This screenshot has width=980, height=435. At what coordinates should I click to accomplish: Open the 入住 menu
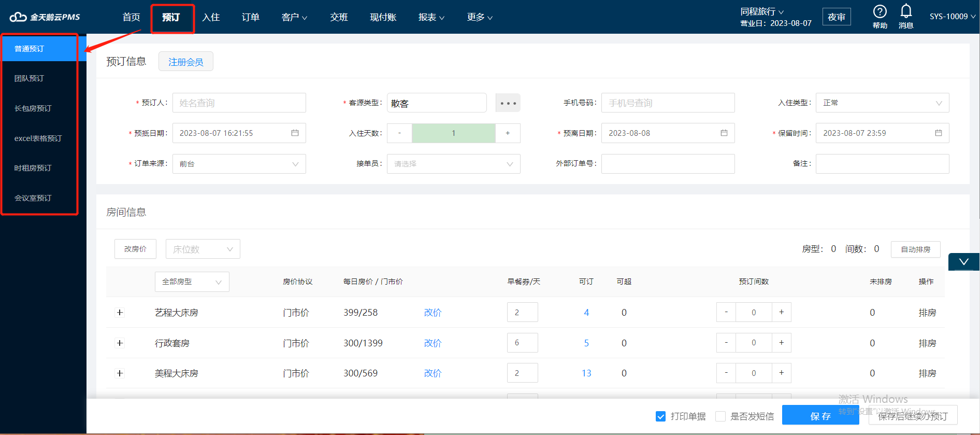pos(211,17)
